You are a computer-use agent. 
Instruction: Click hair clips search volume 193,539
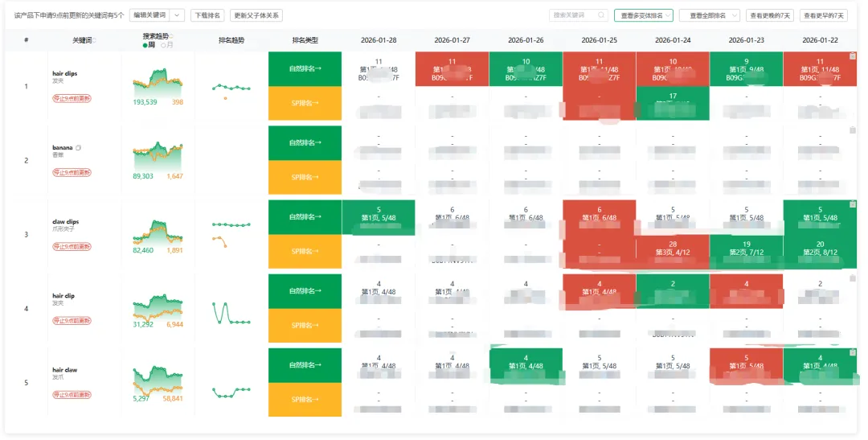(145, 102)
